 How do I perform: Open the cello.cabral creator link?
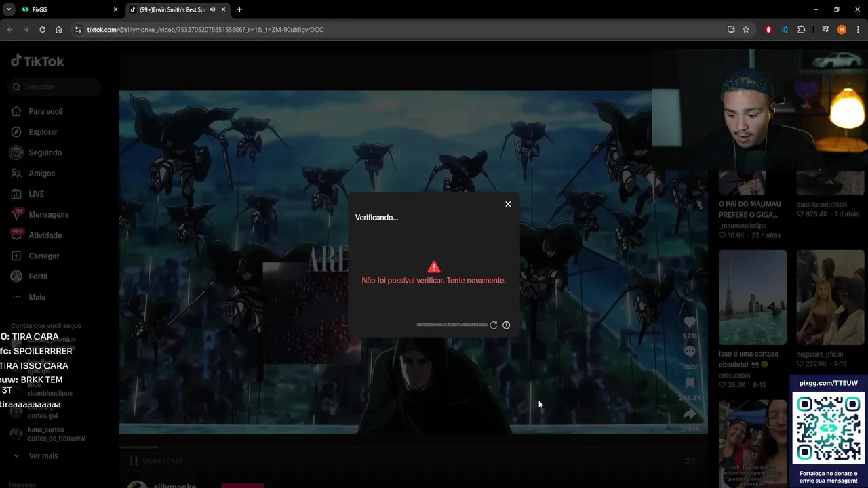736,375
